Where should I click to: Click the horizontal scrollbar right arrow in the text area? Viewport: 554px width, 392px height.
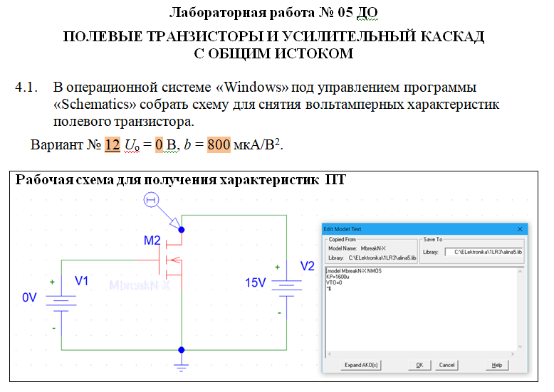513,354
